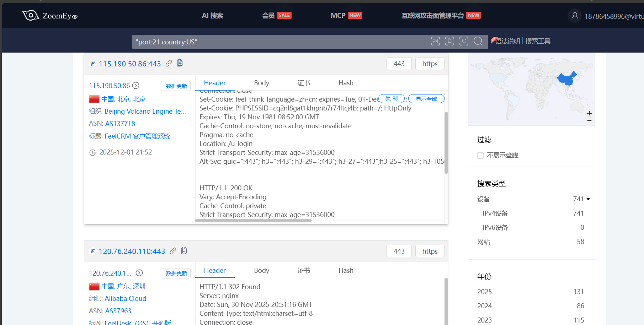Screen dimensions: 644x325
Task: Switch to Body tab of first result
Action: coord(261,83)
